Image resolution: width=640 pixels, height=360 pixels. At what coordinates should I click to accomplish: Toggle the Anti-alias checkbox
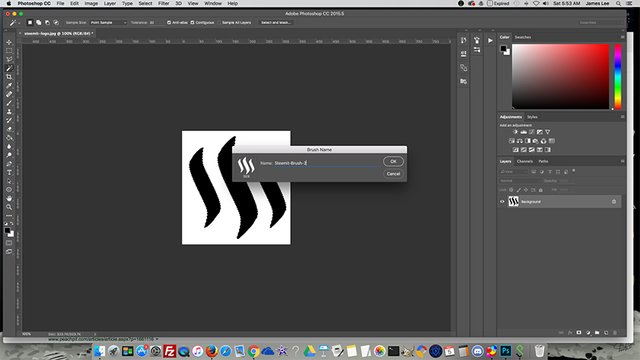click(169, 22)
